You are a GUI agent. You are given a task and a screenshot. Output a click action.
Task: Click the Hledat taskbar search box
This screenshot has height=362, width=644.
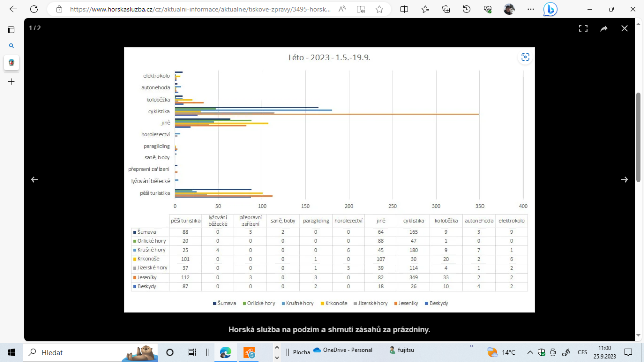click(91, 352)
